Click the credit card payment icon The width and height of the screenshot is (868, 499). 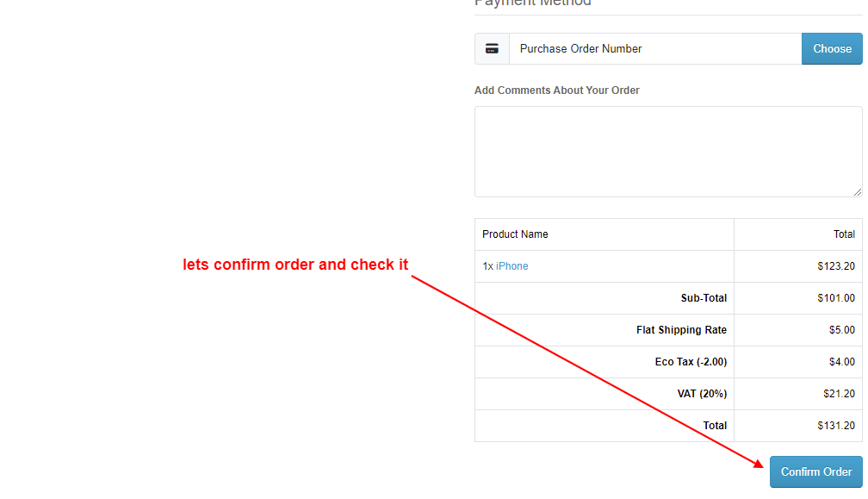coord(492,49)
